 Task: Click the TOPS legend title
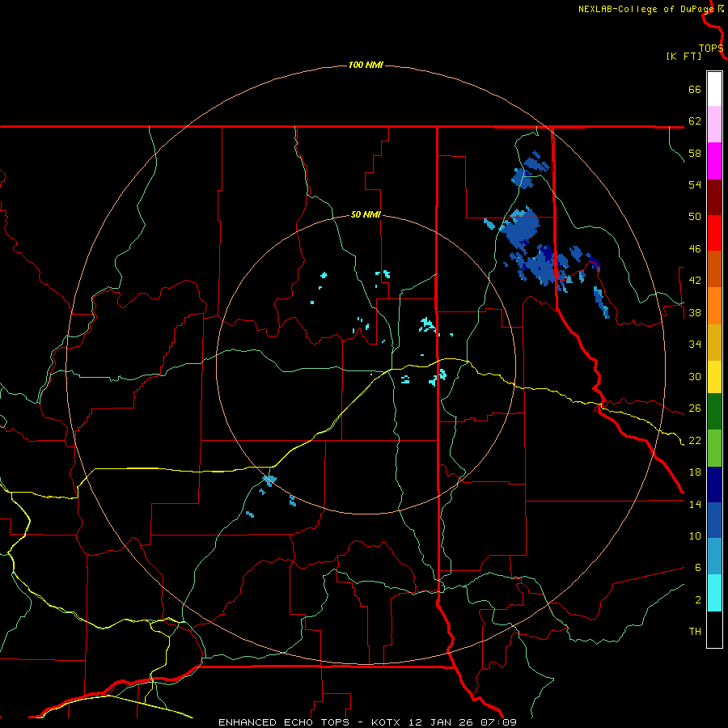[711, 49]
